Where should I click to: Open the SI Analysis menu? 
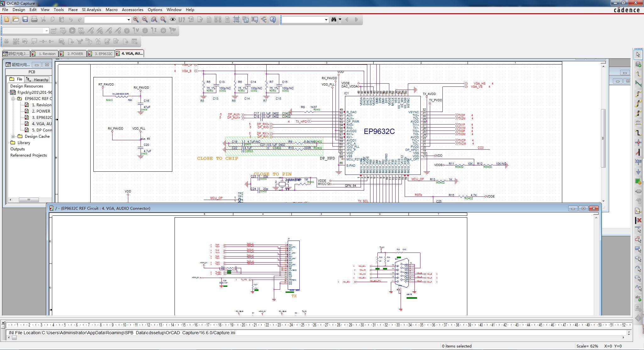[92, 10]
